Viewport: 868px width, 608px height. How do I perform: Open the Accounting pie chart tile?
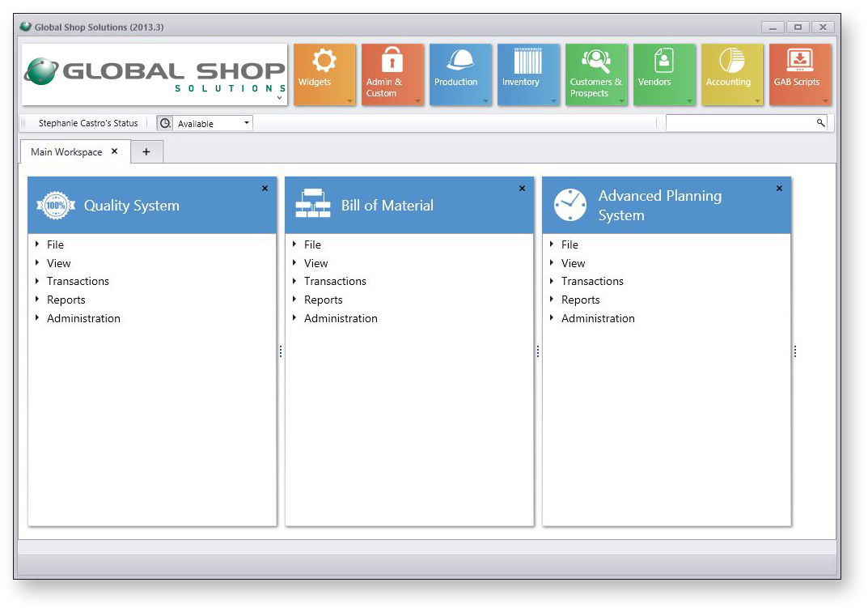(x=731, y=73)
